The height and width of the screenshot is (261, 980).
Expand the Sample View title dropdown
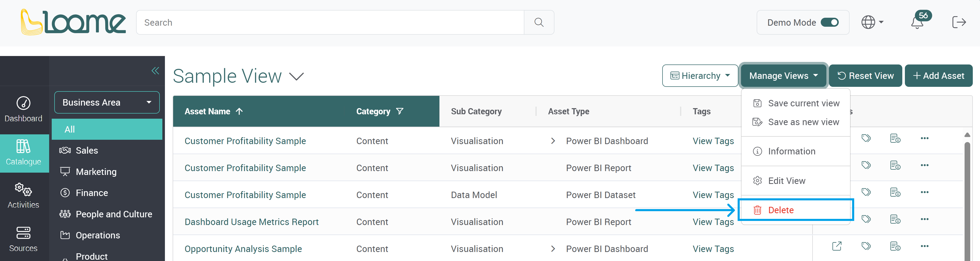coord(296,76)
